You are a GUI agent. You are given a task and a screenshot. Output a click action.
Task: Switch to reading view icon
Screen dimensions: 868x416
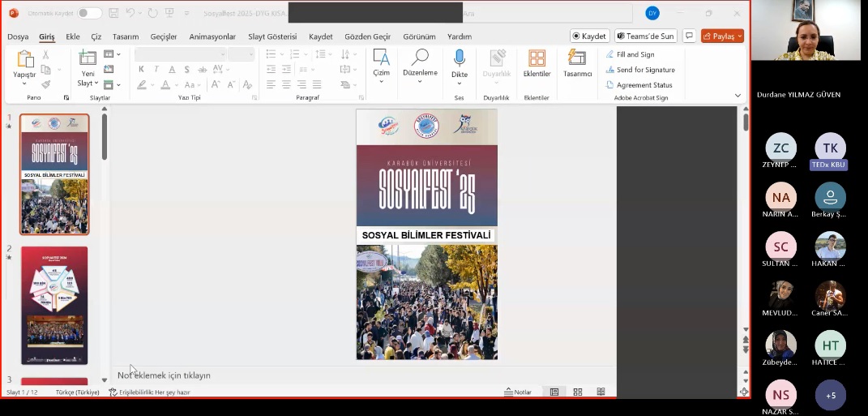601,392
